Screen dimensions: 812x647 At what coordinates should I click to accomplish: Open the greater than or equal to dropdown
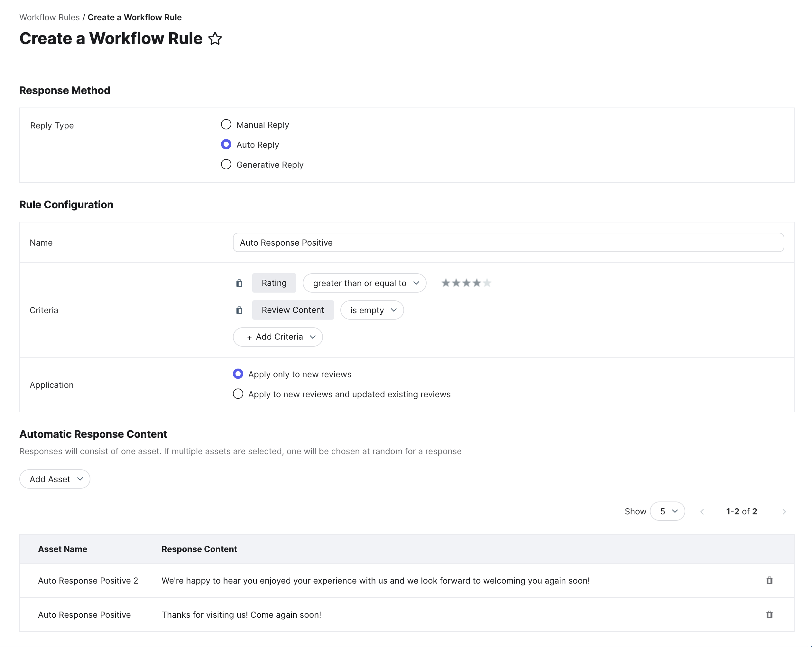pyautogui.click(x=364, y=283)
